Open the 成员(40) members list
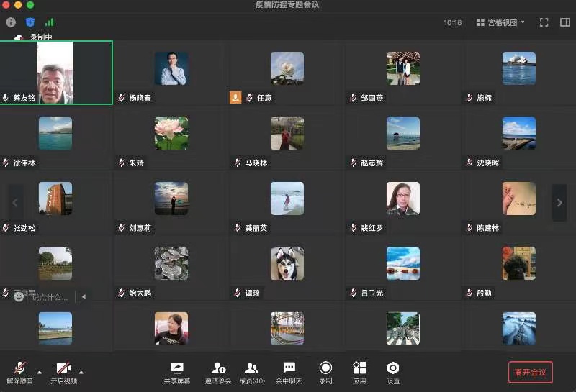Image resolution: width=576 pixels, height=392 pixels. (252, 373)
